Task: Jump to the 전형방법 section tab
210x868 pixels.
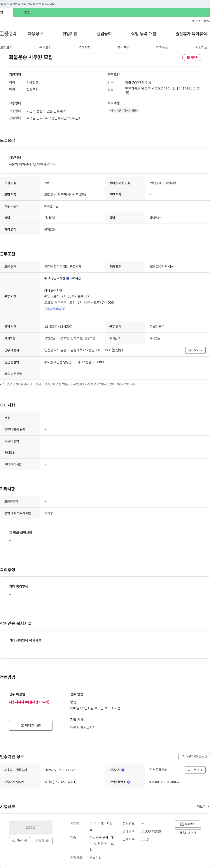Action: (162, 47)
